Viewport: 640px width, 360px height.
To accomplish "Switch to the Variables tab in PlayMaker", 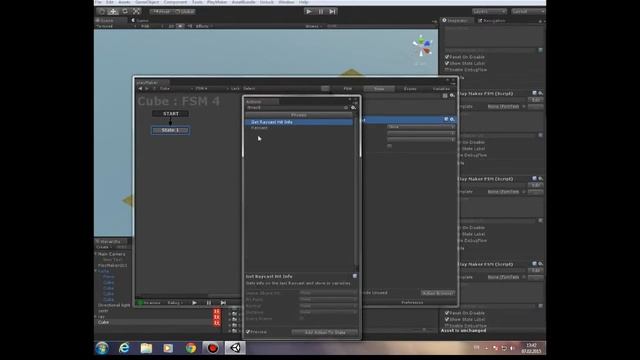I will [441, 89].
